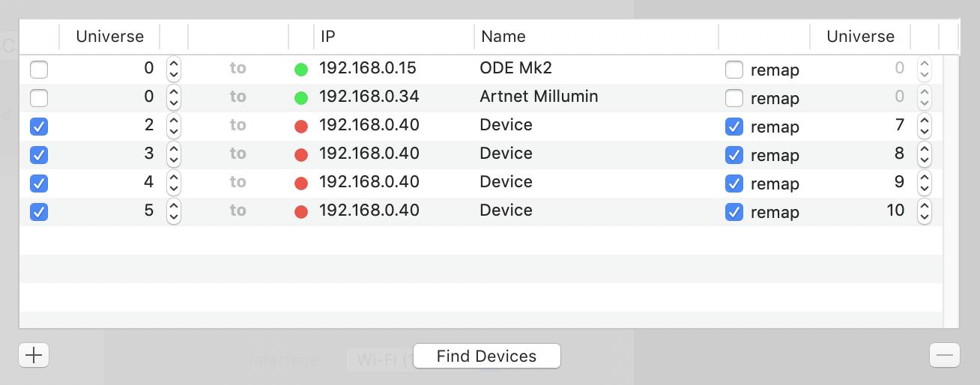This screenshot has width=980, height=385.
Task: Disable the universe 3 row checkbox
Action: point(39,155)
